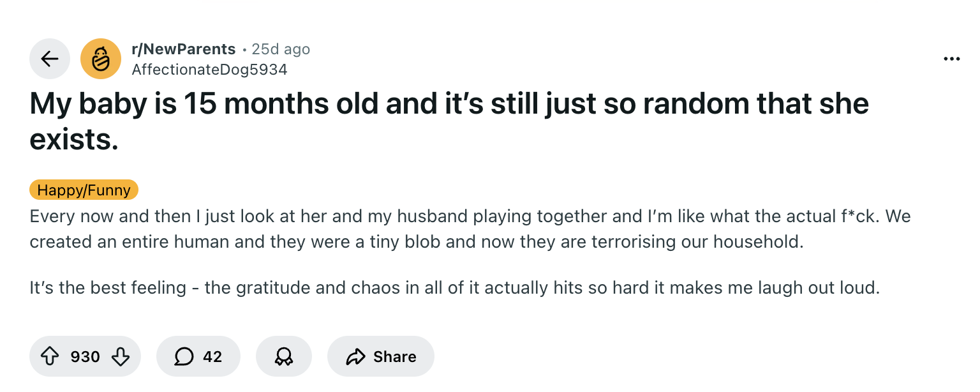Click the "25d ago" timestamp

point(281,49)
